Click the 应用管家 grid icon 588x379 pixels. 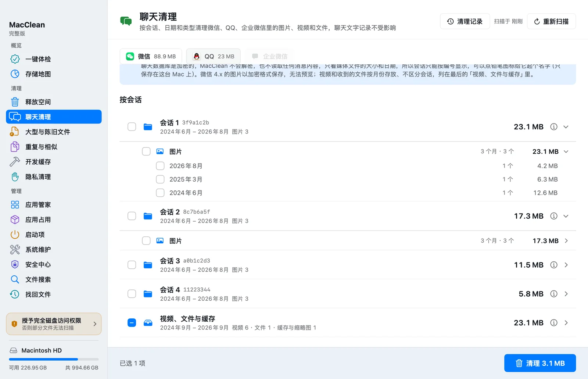coord(15,205)
